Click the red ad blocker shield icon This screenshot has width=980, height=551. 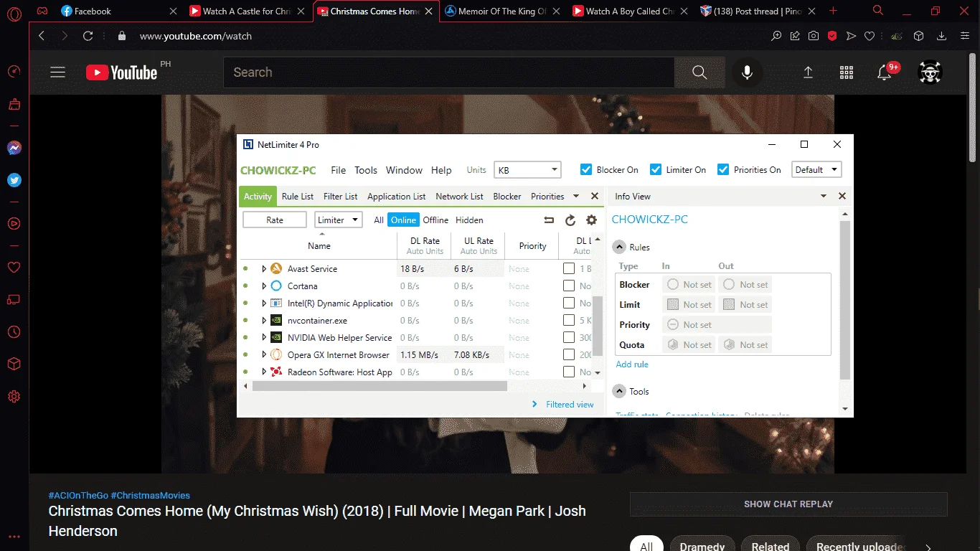click(832, 36)
